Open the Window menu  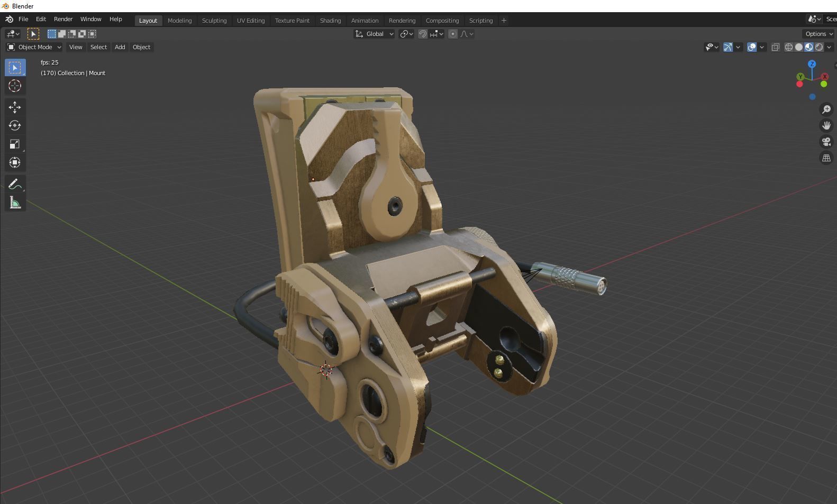[90, 19]
